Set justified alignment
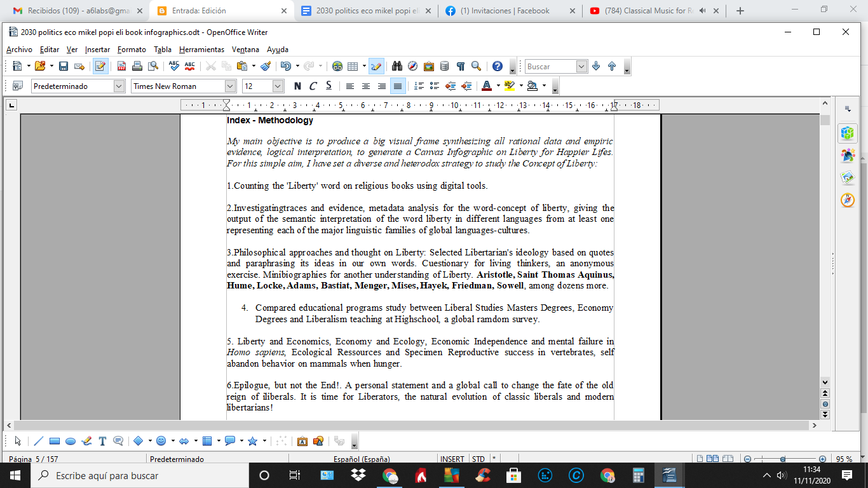Image resolution: width=868 pixels, height=488 pixels. click(398, 86)
